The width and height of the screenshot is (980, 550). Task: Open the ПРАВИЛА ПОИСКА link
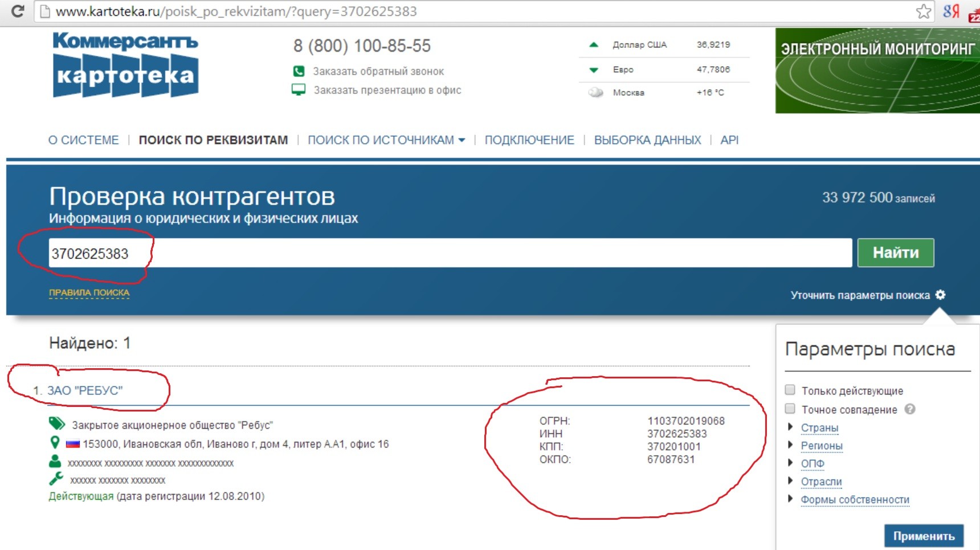[89, 292]
